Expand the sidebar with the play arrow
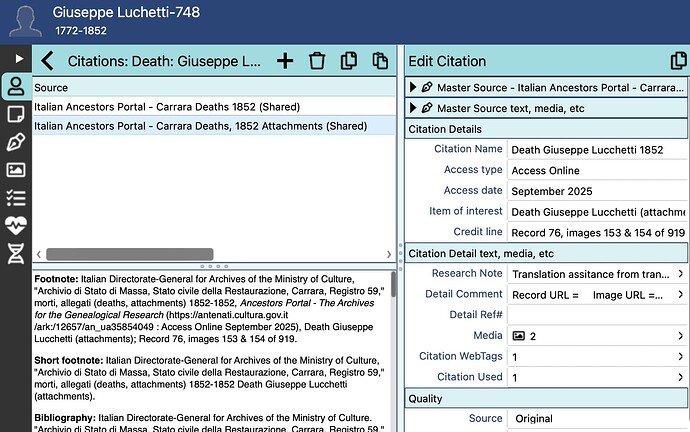This screenshot has width=690, height=432. [19, 59]
